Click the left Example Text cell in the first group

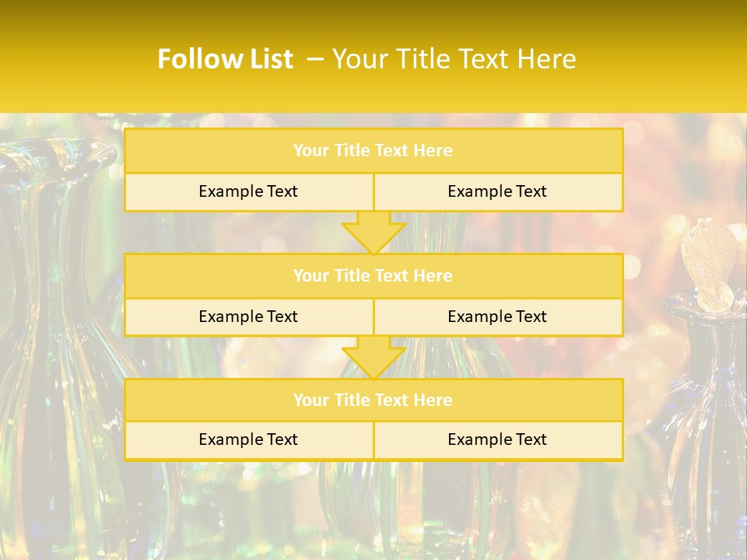click(x=248, y=192)
